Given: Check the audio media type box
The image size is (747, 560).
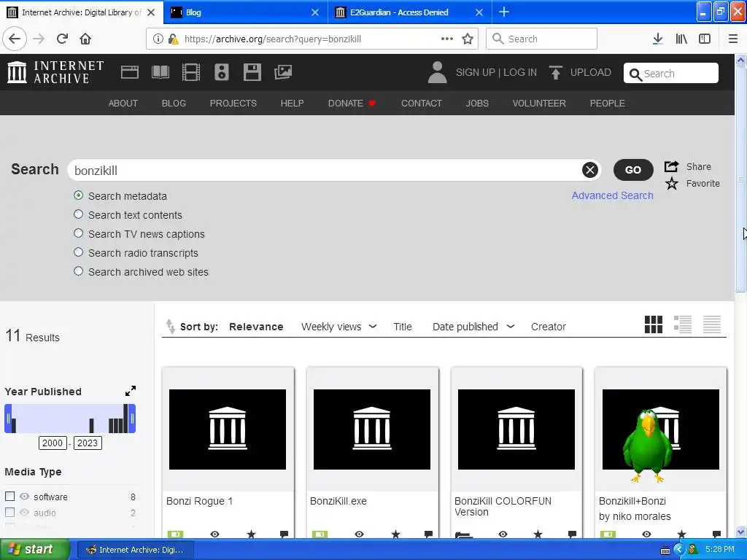Looking at the screenshot, I should (x=9, y=513).
